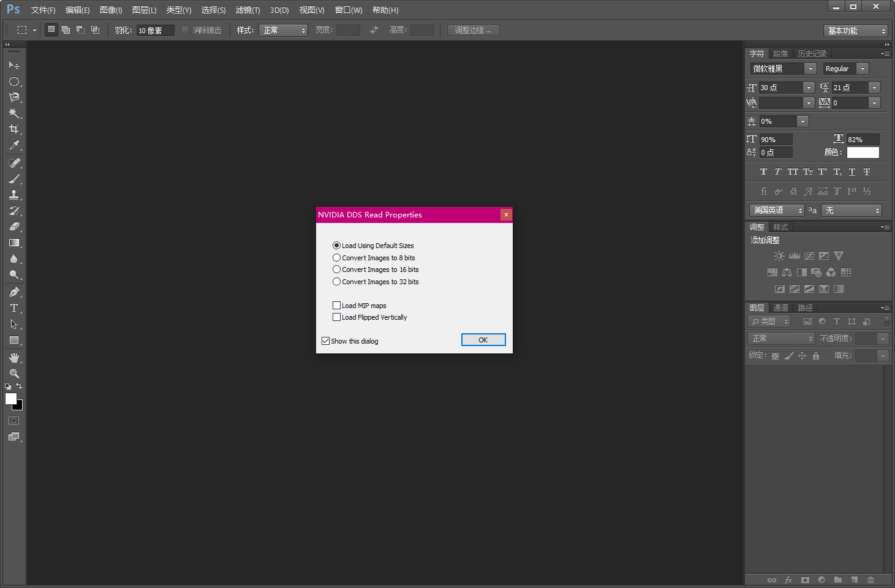Screen dimensions: 895x588
Task: Switch to the 通道 tab
Action: [780, 308]
